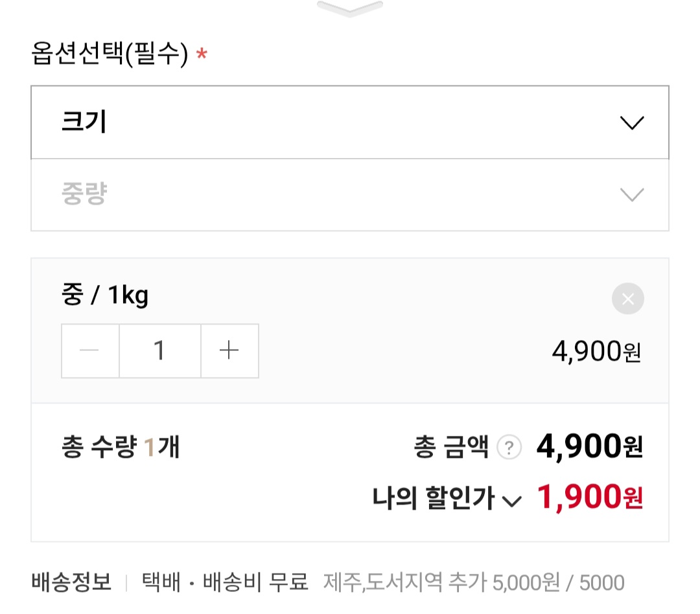Collapse the option panel using the top chevron handle
700x614 pixels.
[350, 8]
